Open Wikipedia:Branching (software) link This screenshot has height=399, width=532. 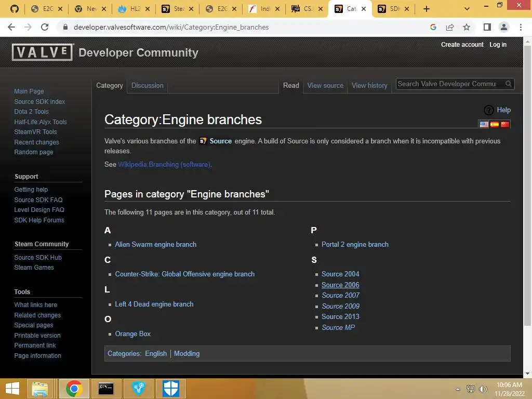point(164,165)
